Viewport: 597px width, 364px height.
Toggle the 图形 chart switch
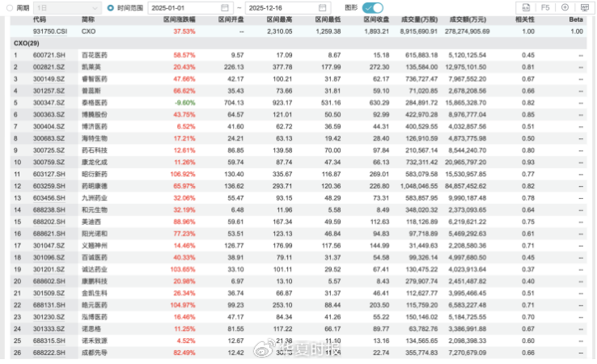pos(372,7)
